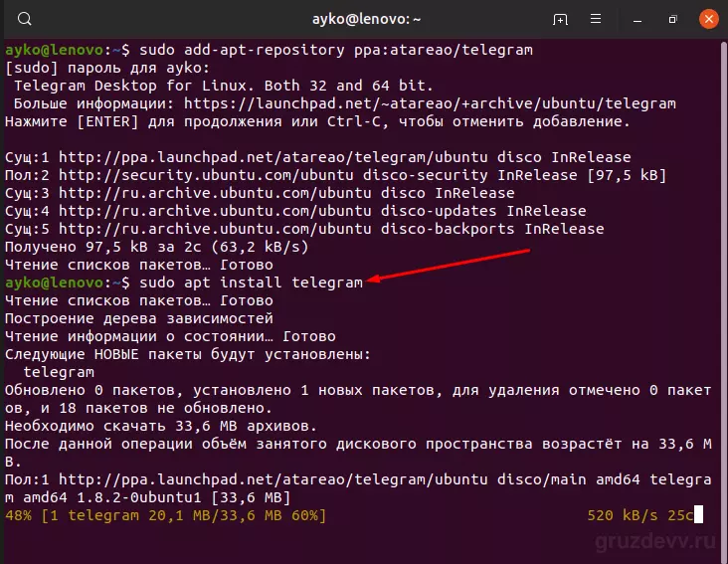The image size is (728, 564).
Task: Minimize the terminal window
Action: 637,20
